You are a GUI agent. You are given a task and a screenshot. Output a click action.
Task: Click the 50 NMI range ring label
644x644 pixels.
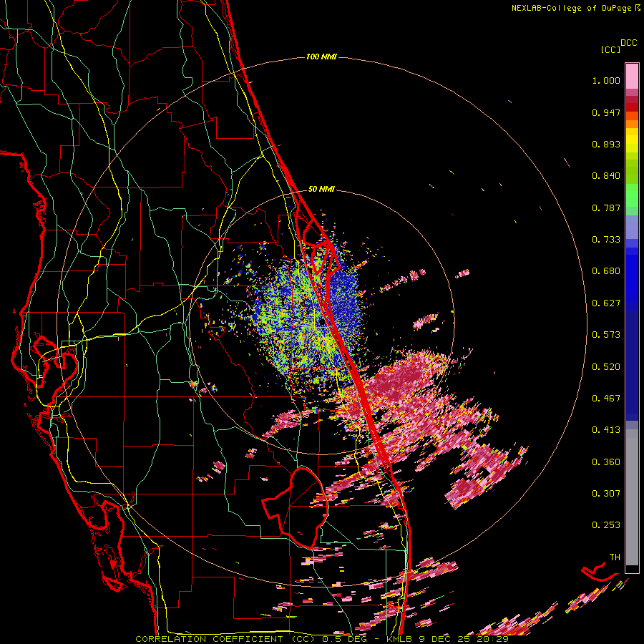click(321, 190)
